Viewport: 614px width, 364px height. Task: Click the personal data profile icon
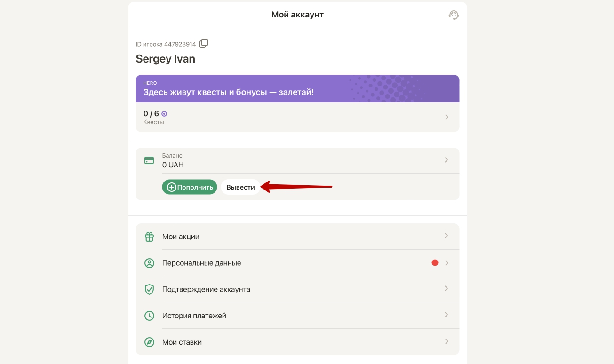[x=149, y=263]
